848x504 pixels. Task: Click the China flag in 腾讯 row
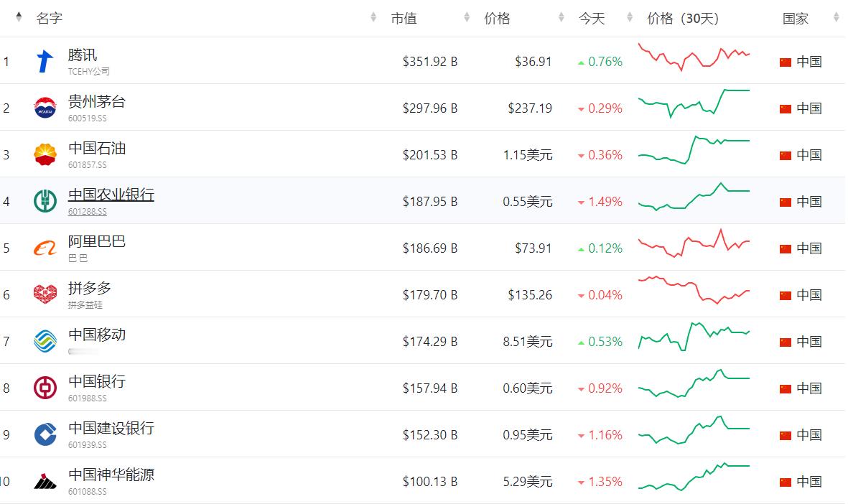786,62
